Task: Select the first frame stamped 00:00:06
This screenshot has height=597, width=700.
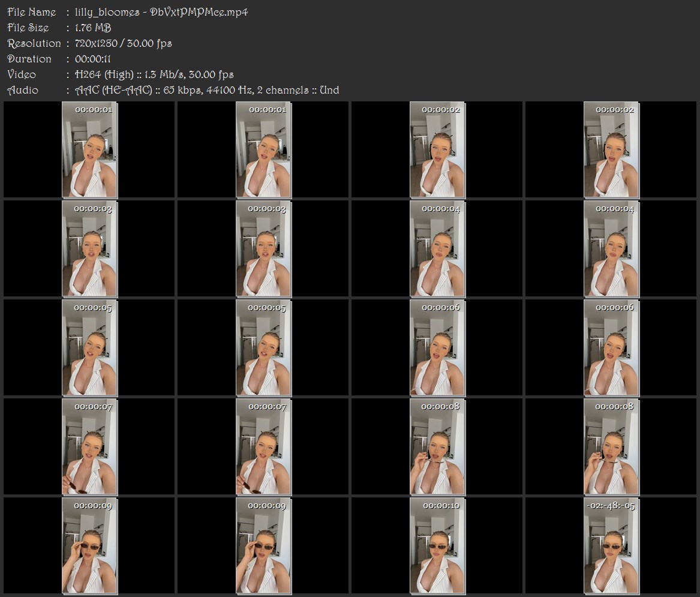Action: tap(437, 348)
